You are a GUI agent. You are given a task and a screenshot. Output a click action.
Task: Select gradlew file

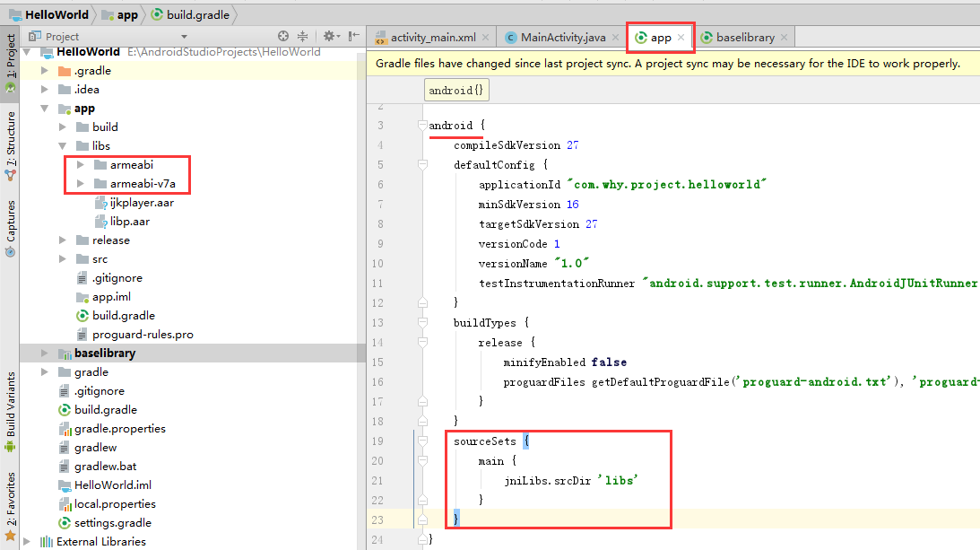click(88, 448)
